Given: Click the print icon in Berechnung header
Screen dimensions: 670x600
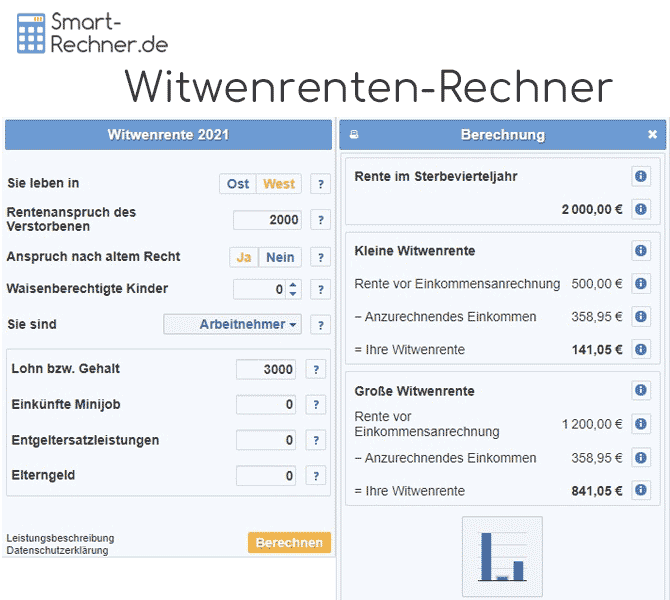Looking at the screenshot, I should point(354,135).
